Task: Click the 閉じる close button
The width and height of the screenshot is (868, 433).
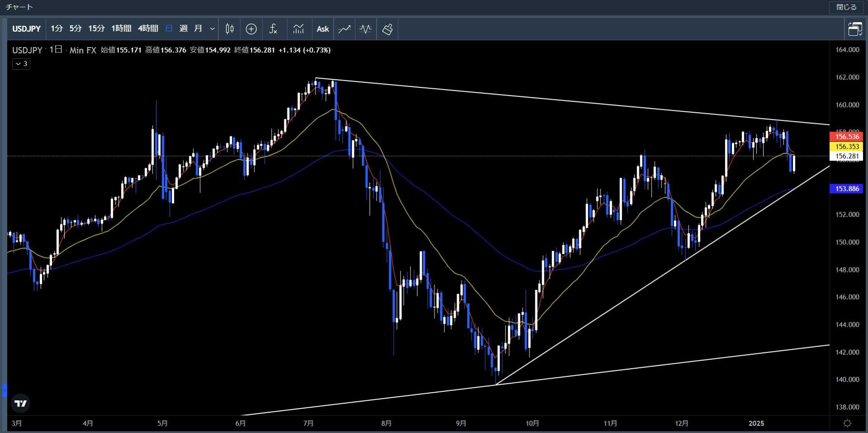Action: coord(846,7)
